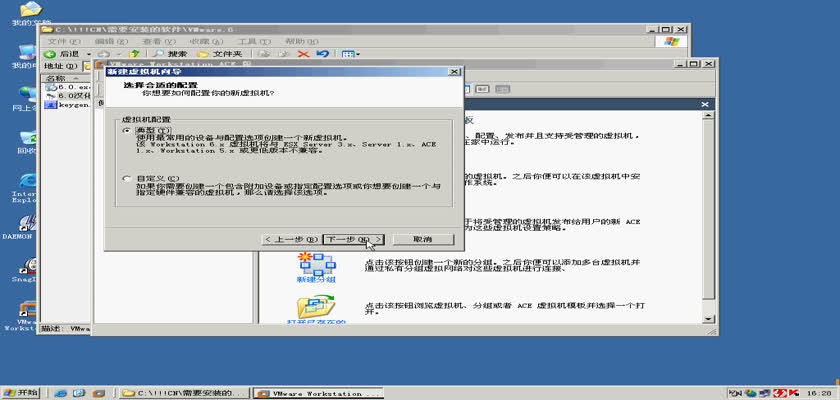Click the third quick launch icon

pyautogui.click(x=99, y=393)
